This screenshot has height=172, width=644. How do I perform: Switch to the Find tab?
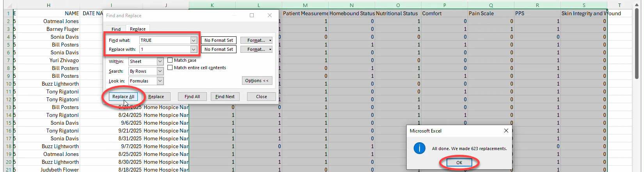coord(116,29)
